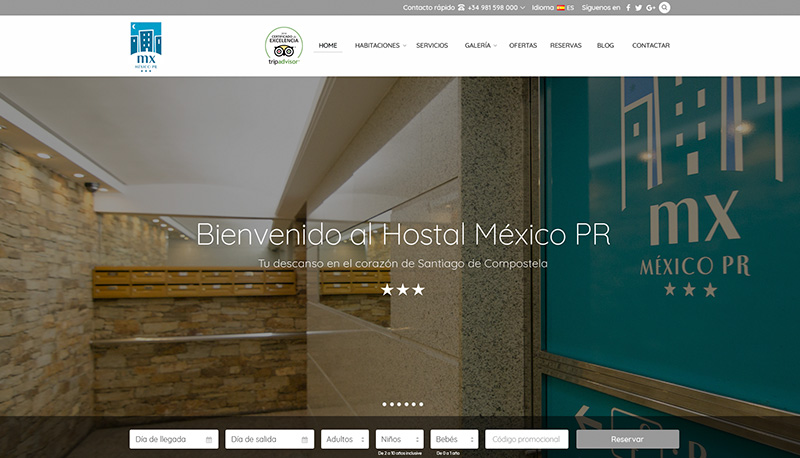Image resolution: width=800 pixels, height=458 pixels.
Task: Open the Ofertas menu item
Action: [x=523, y=45]
